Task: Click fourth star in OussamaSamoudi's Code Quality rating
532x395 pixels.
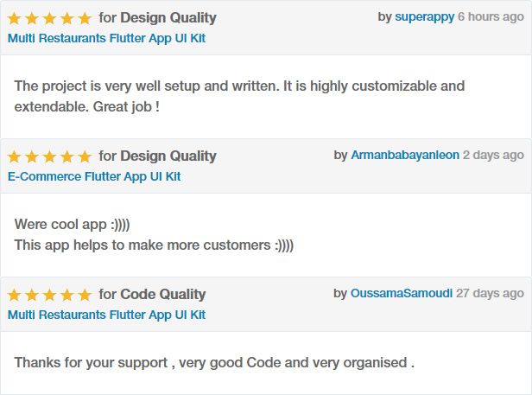Action: point(67,295)
